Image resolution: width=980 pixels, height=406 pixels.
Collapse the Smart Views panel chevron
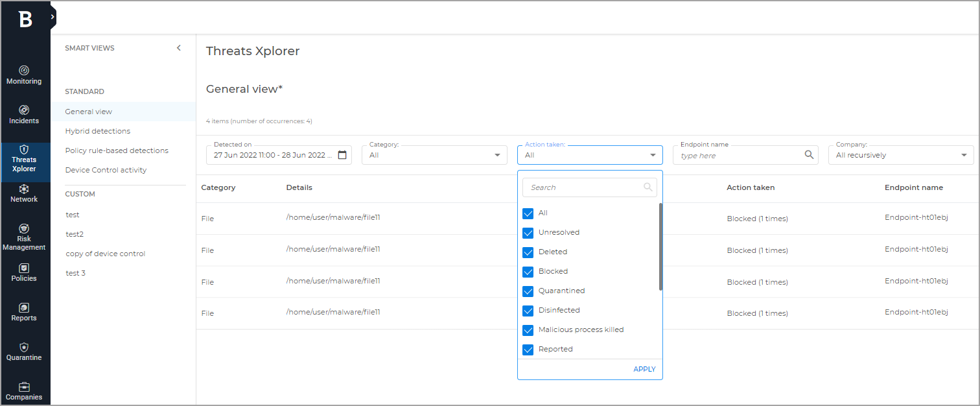(x=179, y=47)
